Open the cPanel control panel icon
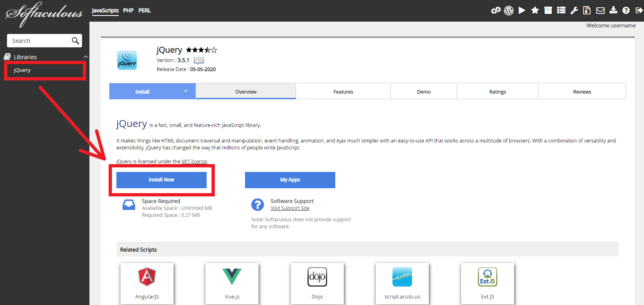The height and width of the screenshot is (305, 644). click(496, 11)
